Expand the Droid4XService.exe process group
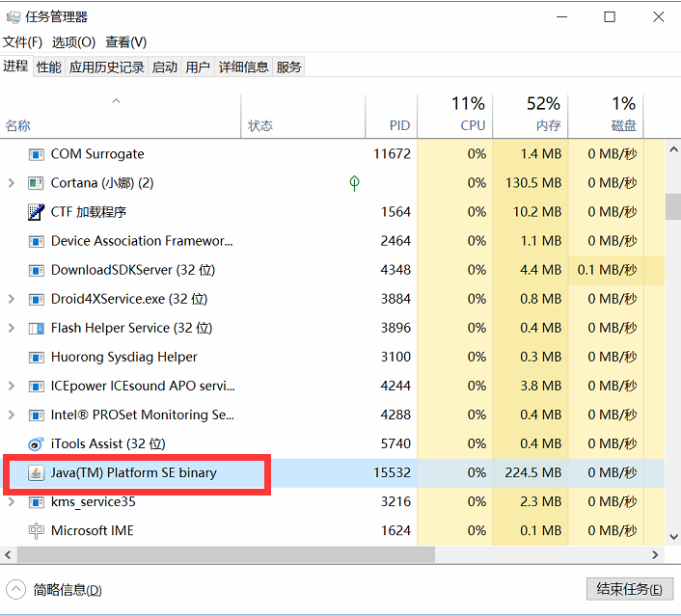The image size is (681, 616). pyautogui.click(x=12, y=299)
